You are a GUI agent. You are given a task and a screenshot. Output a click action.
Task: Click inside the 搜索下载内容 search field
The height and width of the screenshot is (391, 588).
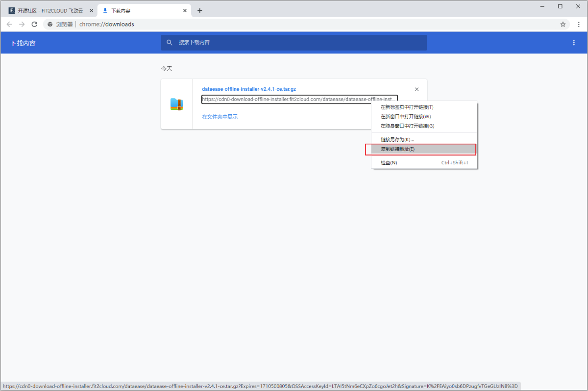pos(245,43)
